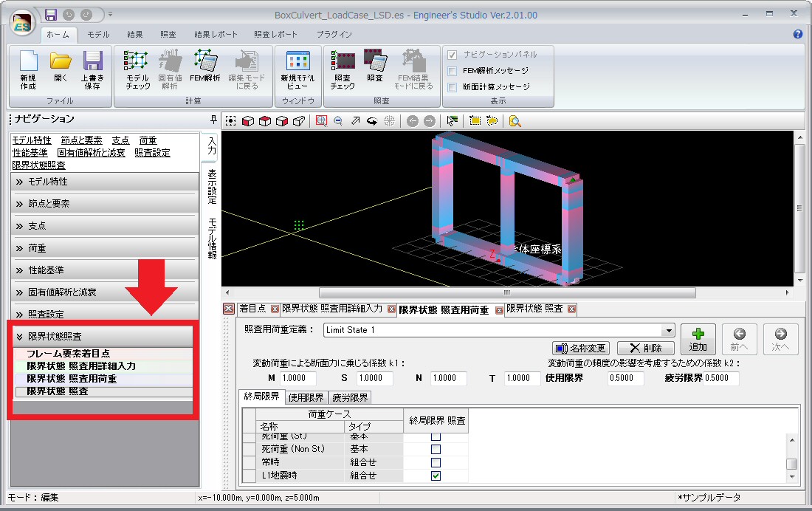Click the yellow rectangle select icon
The height and width of the screenshot is (511, 812).
(475, 121)
